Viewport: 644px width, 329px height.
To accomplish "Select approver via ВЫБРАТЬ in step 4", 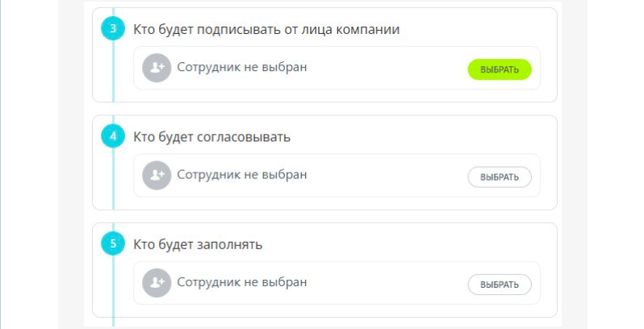I will 500,177.
